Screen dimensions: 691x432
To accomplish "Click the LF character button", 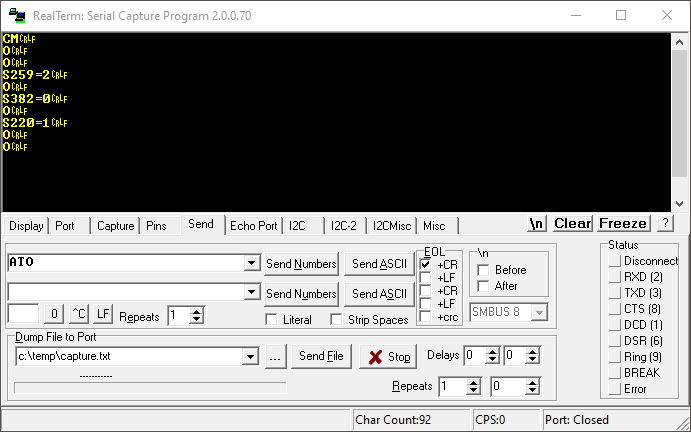I will tap(103, 315).
